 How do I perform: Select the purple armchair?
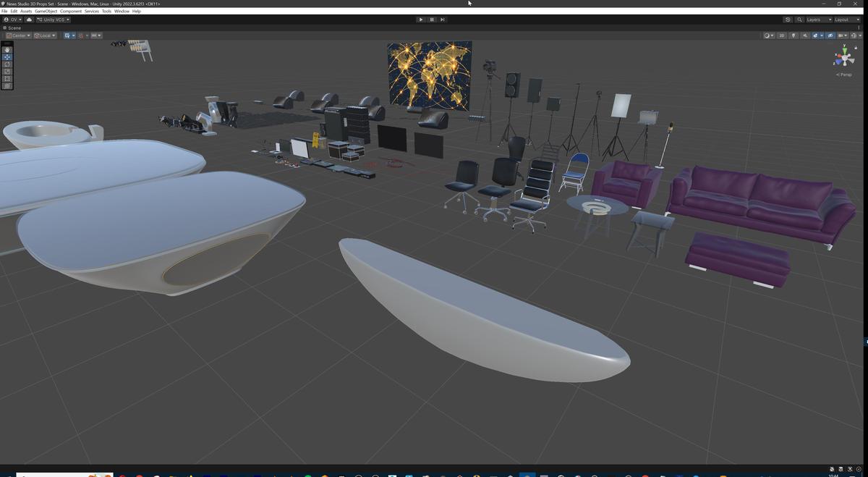pyautogui.click(x=626, y=182)
